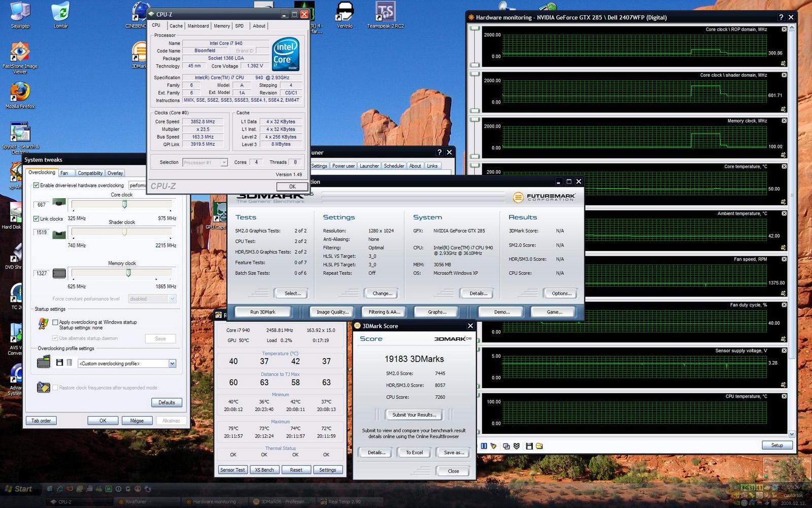The image size is (812, 508).
Task: Hide the Sensor supply voltage graph with its X
Action: pyautogui.click(x=784, y=351)
